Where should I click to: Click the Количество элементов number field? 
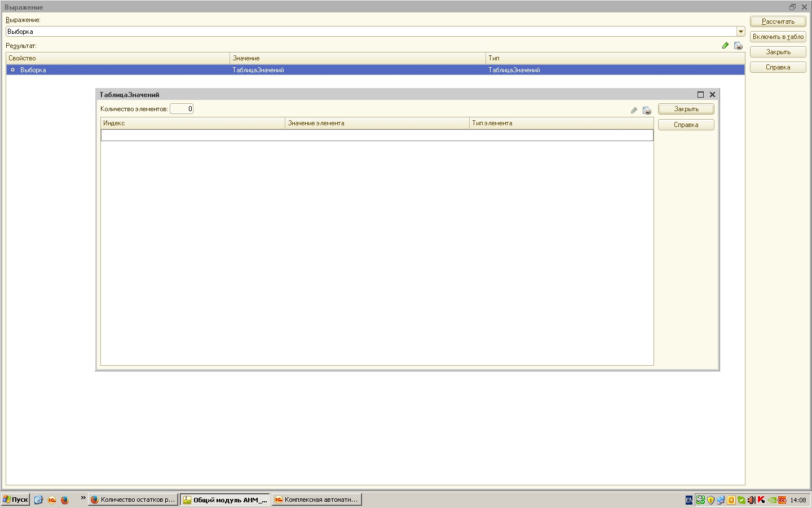182,109
